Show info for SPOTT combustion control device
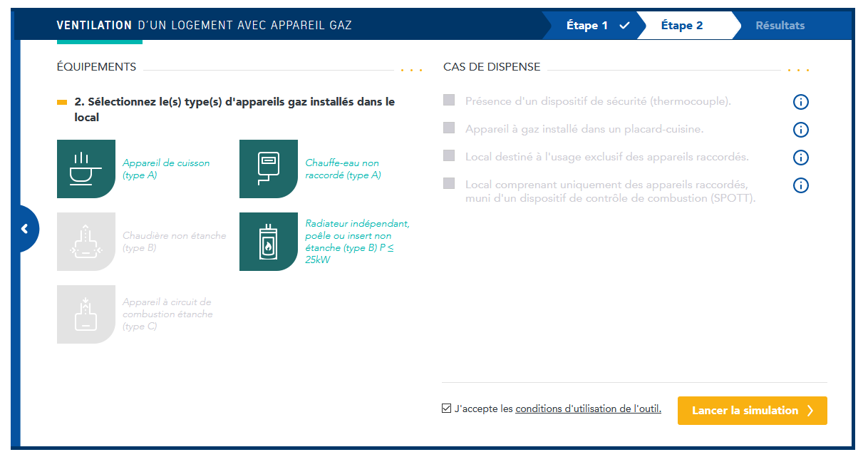This screenshot has height=457, width=868. tap(800, 185)
